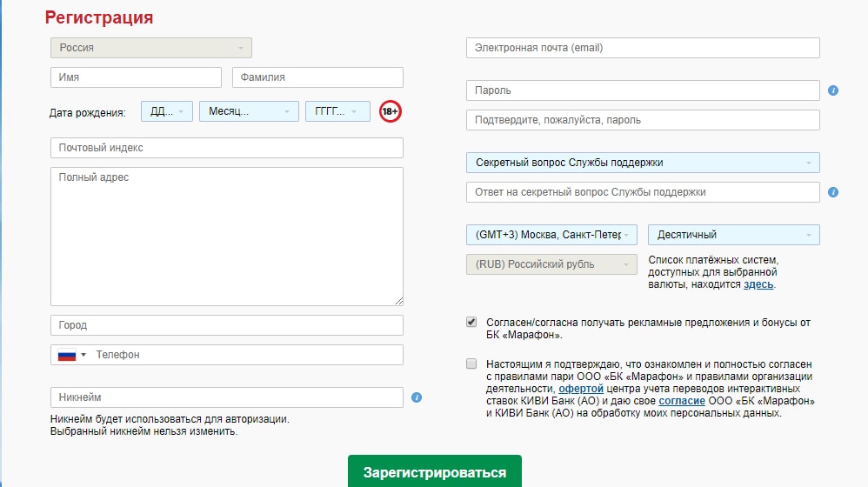Open the birth year ГГГГ dropdown
This screenshot has height=487, width=868.
337,111
